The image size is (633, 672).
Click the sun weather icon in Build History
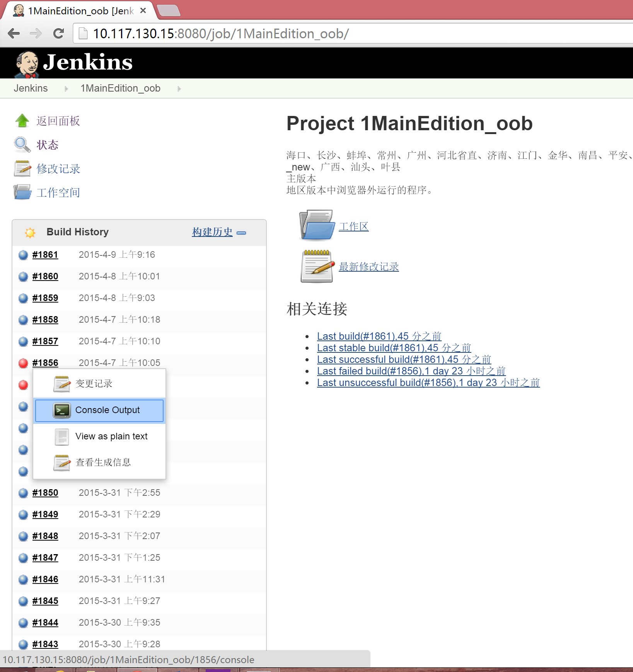point(30,232)
